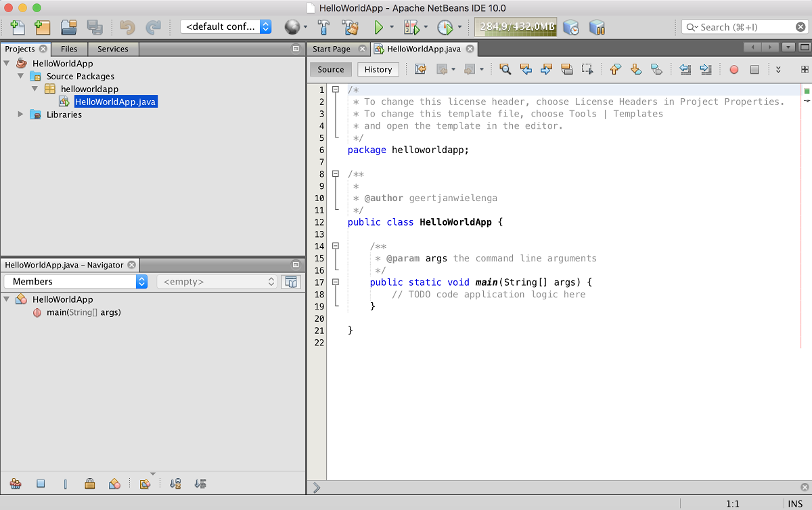Select the HelloWorldApp.java editor tab
812x510 pixels.
point(424,49)
